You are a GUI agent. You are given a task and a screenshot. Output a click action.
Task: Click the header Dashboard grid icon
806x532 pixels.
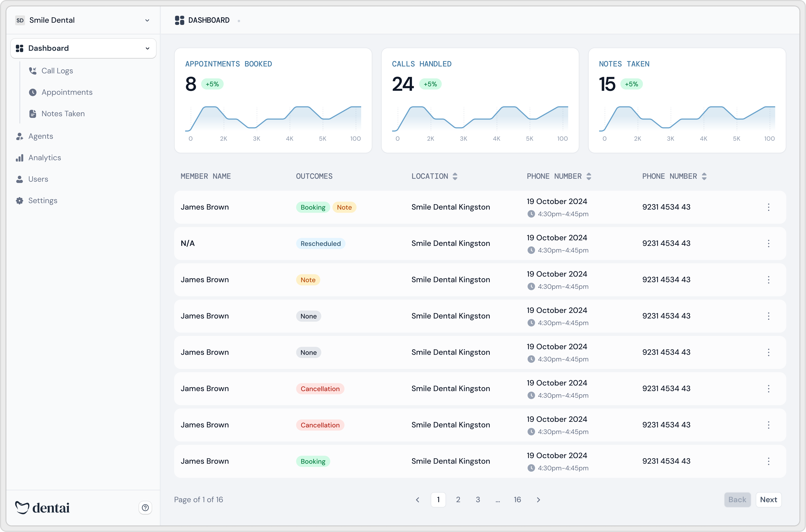(x=180, y=20)
